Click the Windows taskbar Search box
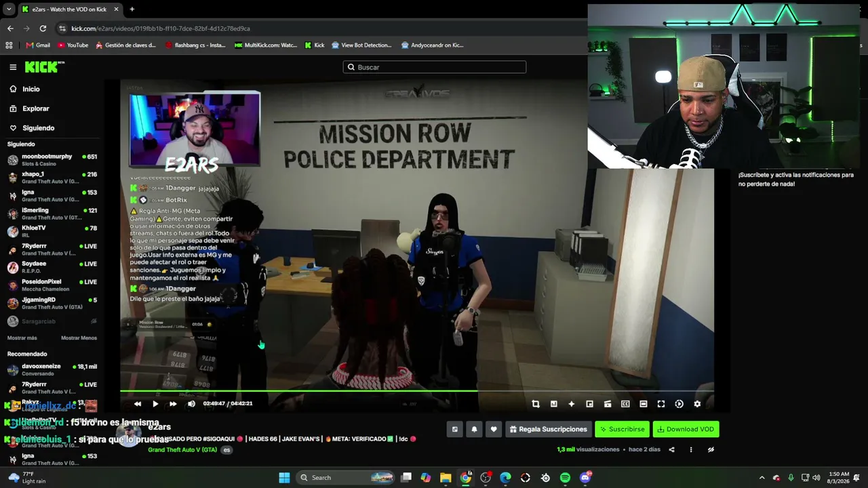 point(346,478)
